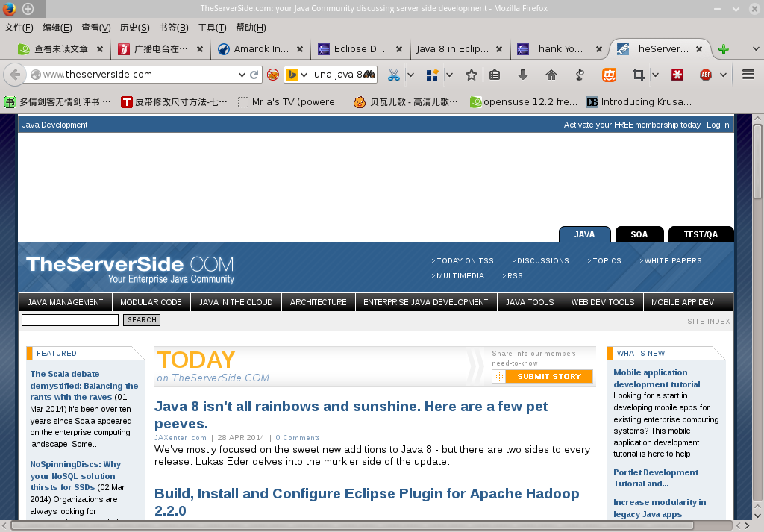
Task: Expand the crop tool dropdown arrow
Action: 655,75
